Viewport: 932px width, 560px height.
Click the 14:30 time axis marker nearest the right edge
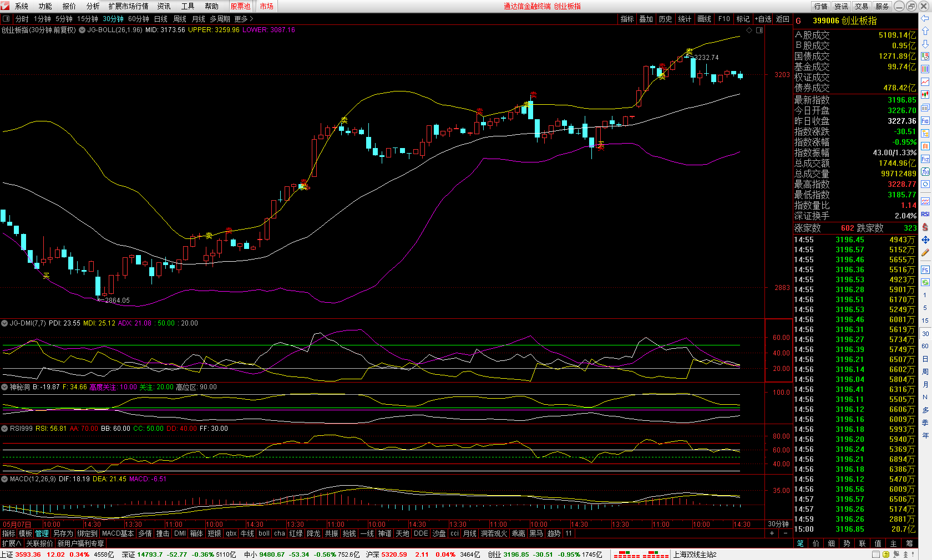click(742, 524)
